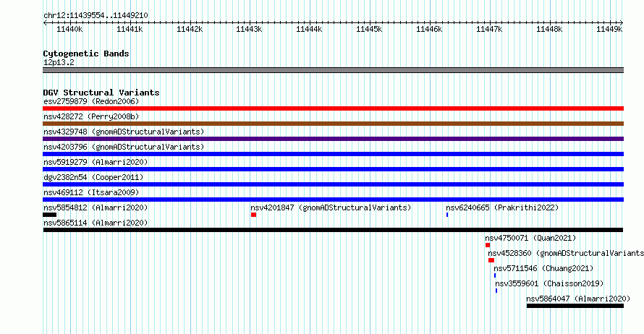Image resolution: width=644 pixels, height=334 pixels.
Task: Open the nsv5865114 (Almarri2020) label
Action: click(96, 223)
